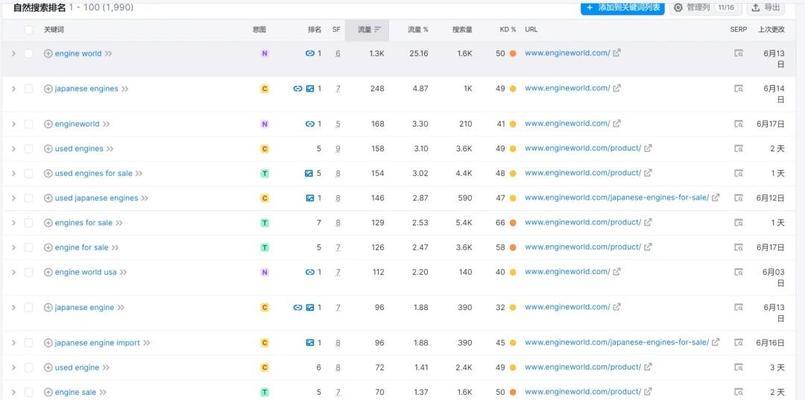Sort by the 流量 column header
Screen dimensions: 805x400
coord(369,30)
